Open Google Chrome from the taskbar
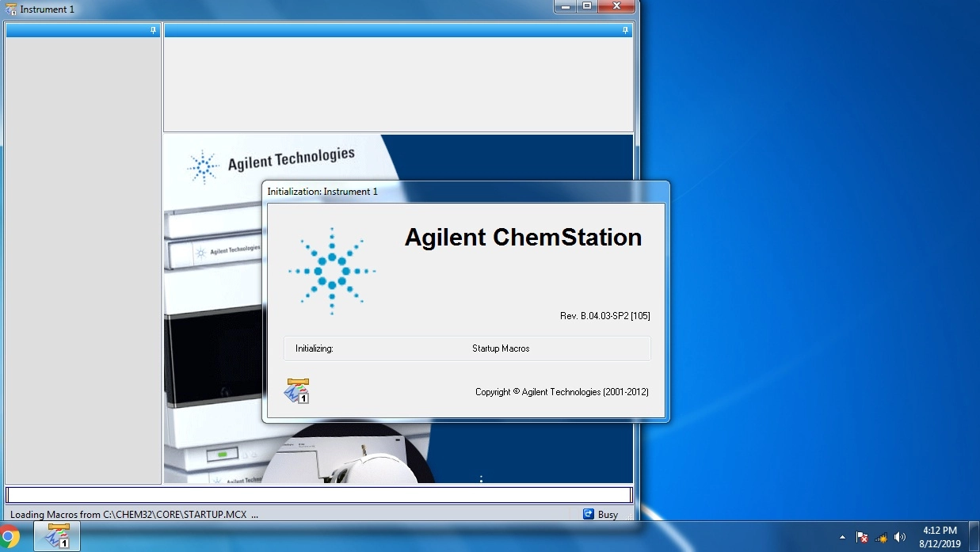The image size is (980, 552). click(8, 537)
